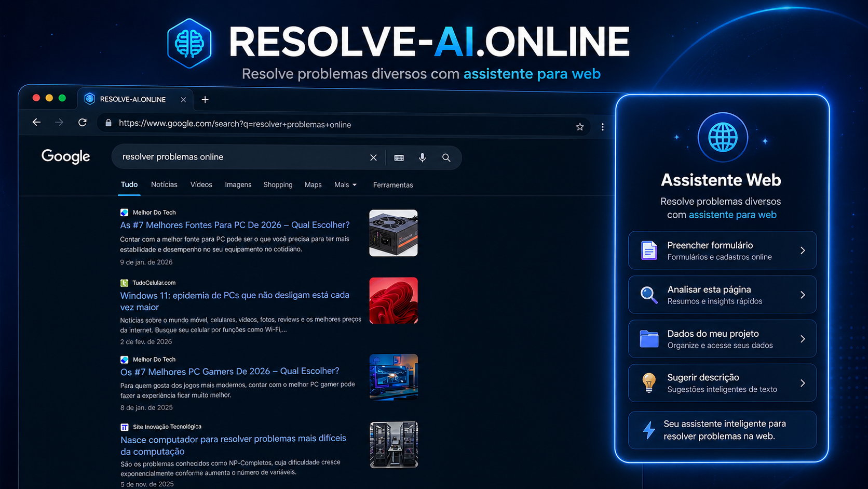Click the padlock icon in the address bar
Screen dimensions: 868x489
108,123
